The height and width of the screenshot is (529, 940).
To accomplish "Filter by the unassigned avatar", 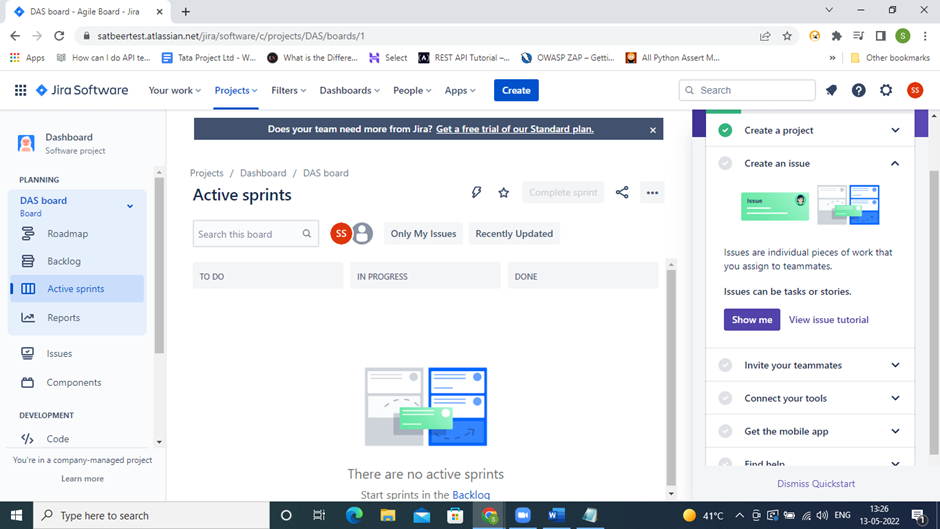I will coord(362,234).
